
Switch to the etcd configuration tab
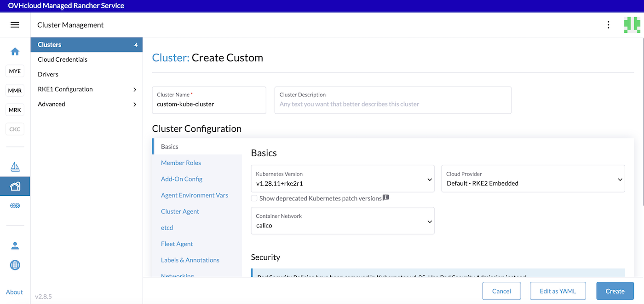point(167,227)
